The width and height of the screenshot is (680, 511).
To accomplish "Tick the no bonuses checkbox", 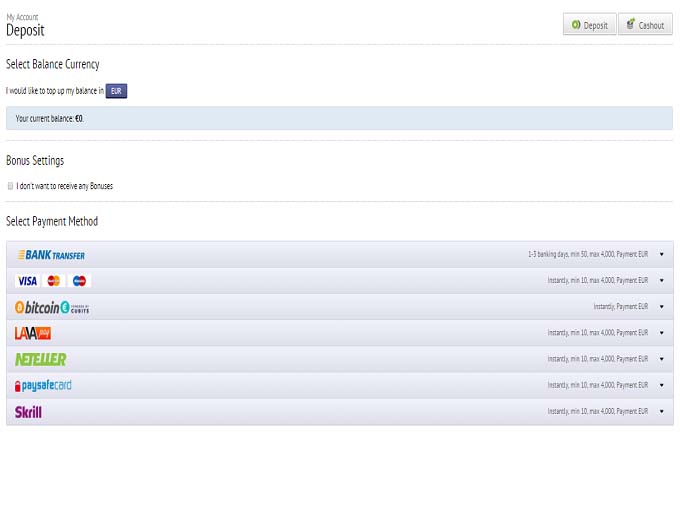I will [10, 186].
